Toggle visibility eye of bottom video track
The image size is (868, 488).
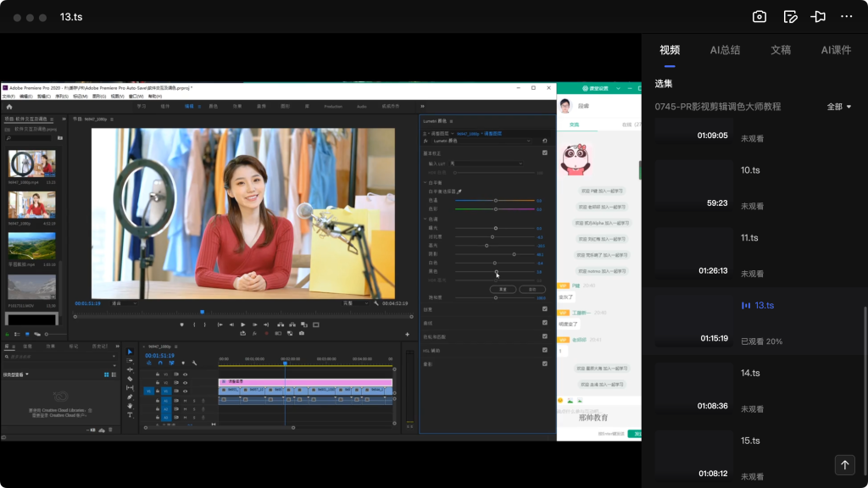point(186,391)
